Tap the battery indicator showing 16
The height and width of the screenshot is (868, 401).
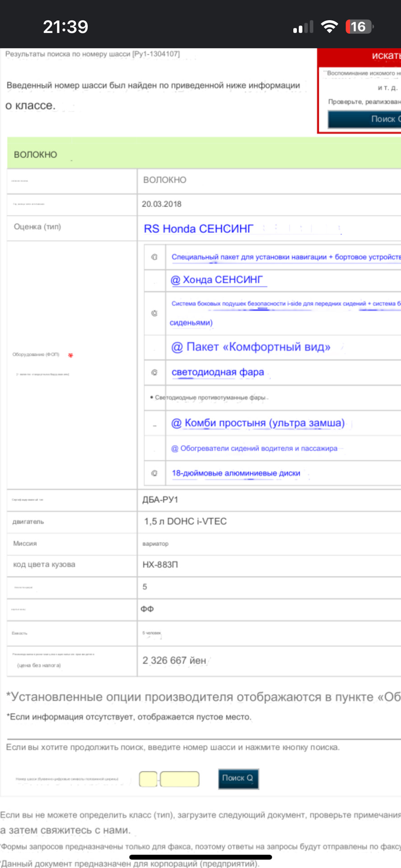click(x=359, y=27)
